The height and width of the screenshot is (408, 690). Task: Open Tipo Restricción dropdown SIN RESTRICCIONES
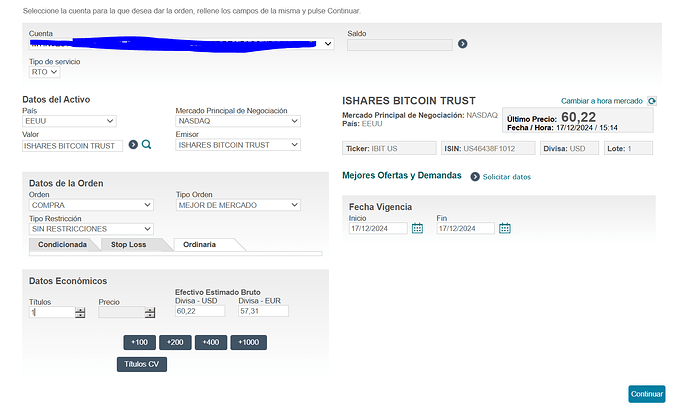[91, 229]
